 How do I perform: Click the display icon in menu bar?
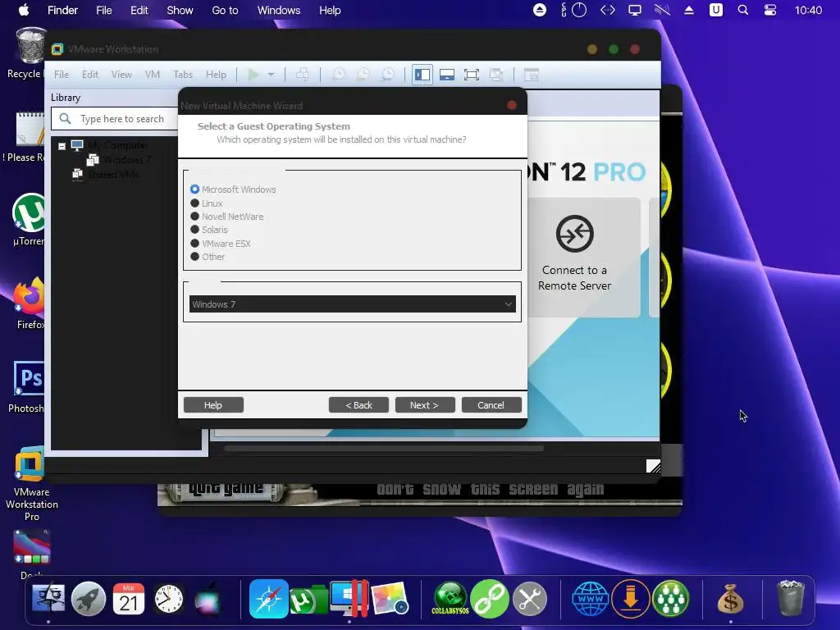pyautogui.click(x=635, y=10)
